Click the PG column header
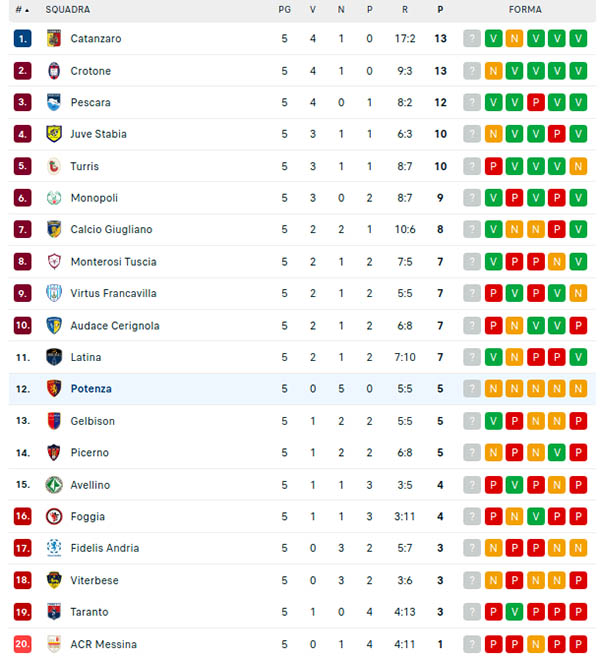This screenshot has height=656, width=600. pos(284,10)
